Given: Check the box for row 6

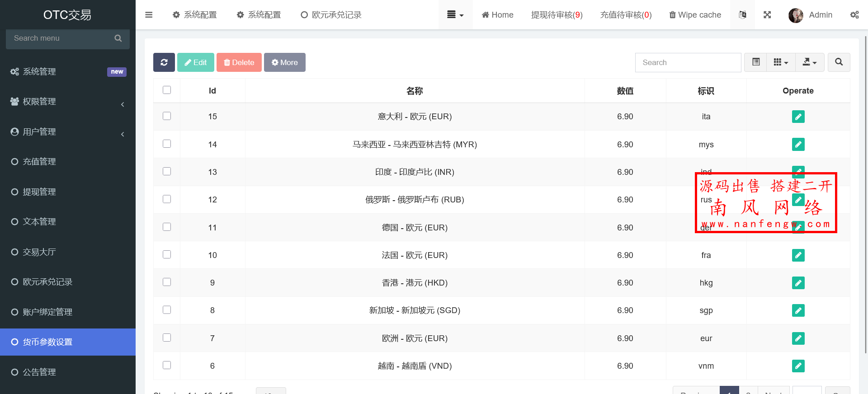Looking at the screenshot, I should click(167, 365).
